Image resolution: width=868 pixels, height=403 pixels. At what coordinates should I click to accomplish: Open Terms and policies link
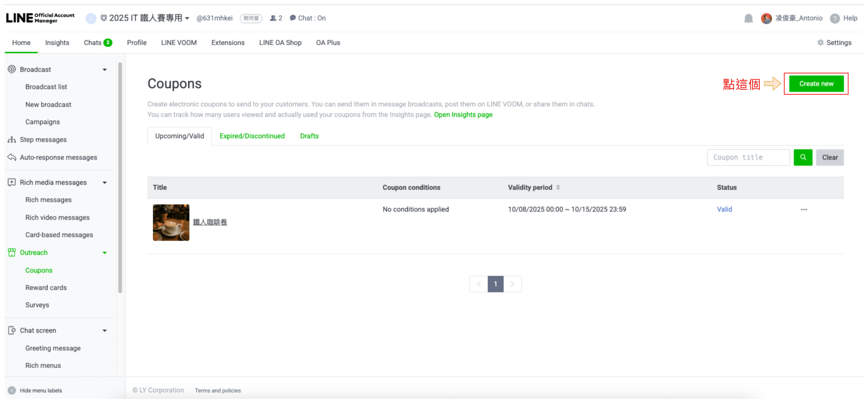218,391
